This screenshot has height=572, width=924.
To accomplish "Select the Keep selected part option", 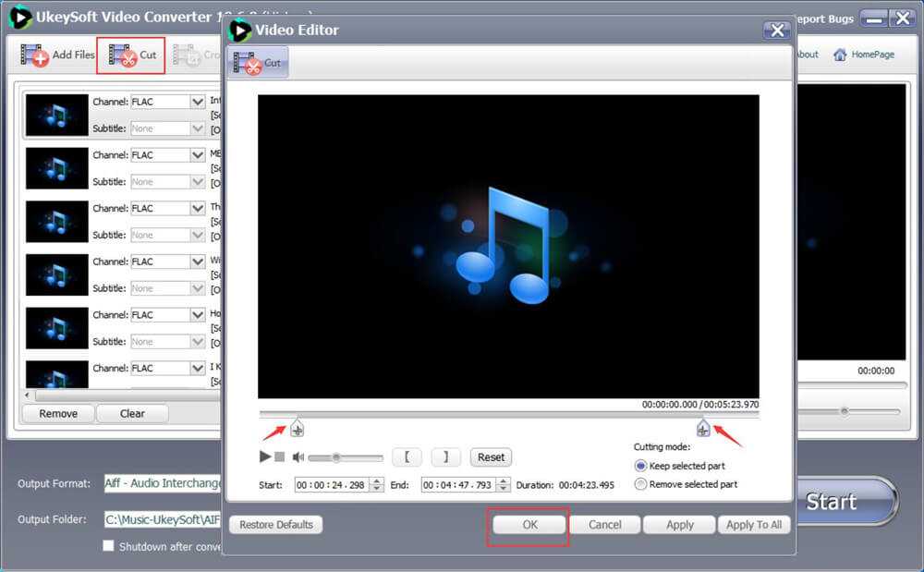I will click(x=641, y=466).
